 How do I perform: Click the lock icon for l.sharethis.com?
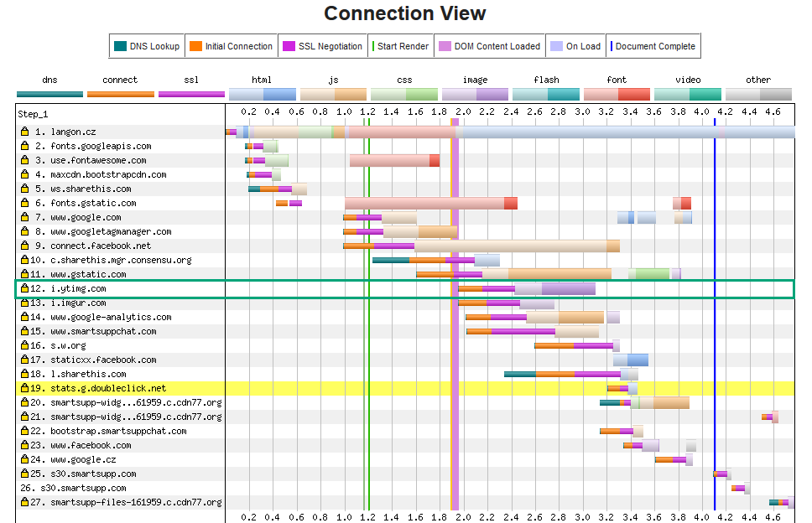tap(24, 374)
